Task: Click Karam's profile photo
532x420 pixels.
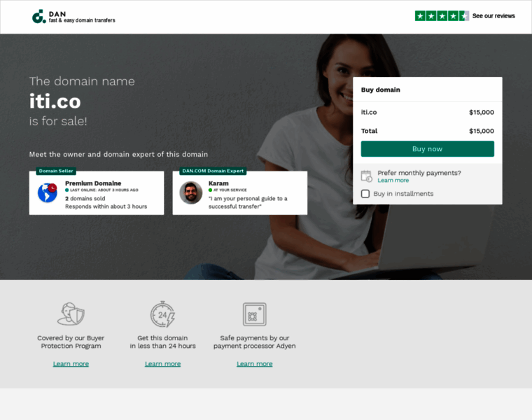Action: tap(190, 192)
